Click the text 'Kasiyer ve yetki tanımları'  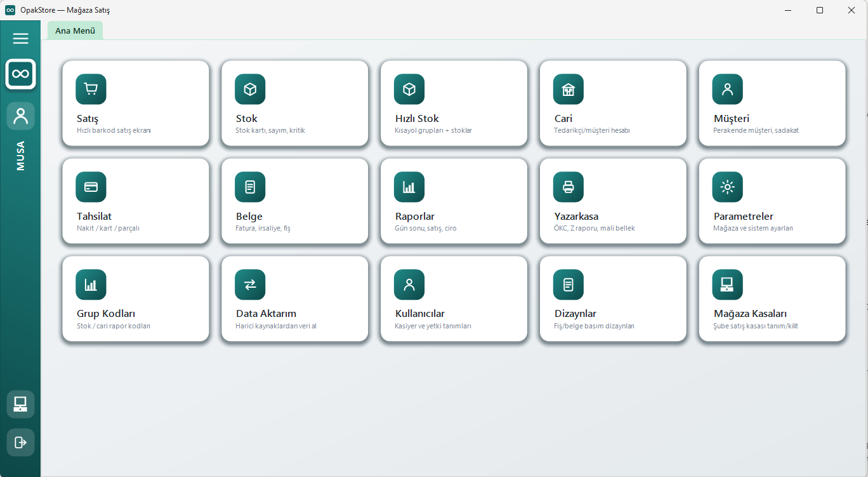pyautogui.click(x=433, y=326)
